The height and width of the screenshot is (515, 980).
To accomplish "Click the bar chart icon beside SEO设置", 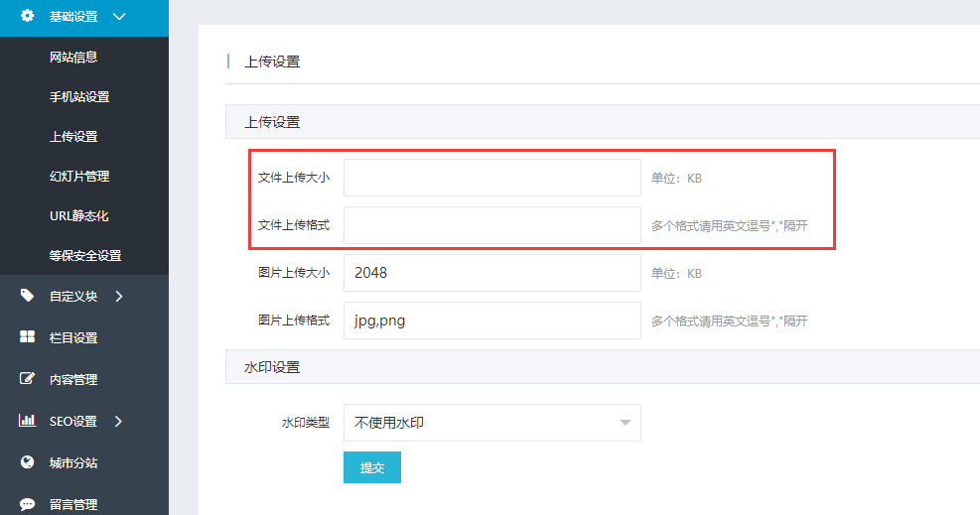I will (x=28, y=421).
